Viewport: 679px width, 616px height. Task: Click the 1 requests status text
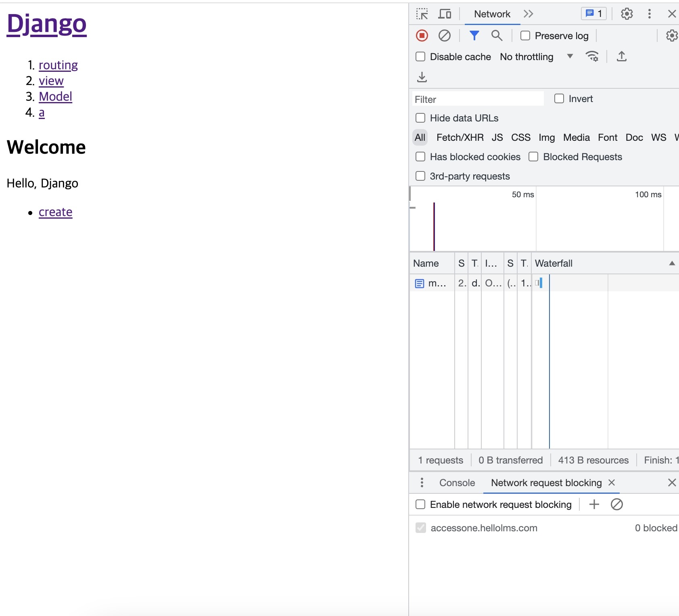tap(440, 460)
